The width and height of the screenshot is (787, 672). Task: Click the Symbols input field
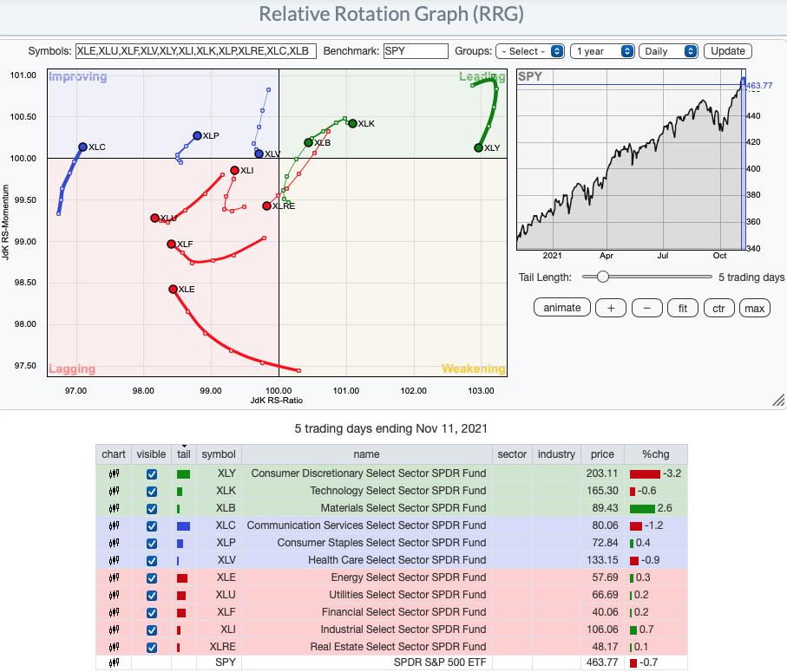coord(196,51)
